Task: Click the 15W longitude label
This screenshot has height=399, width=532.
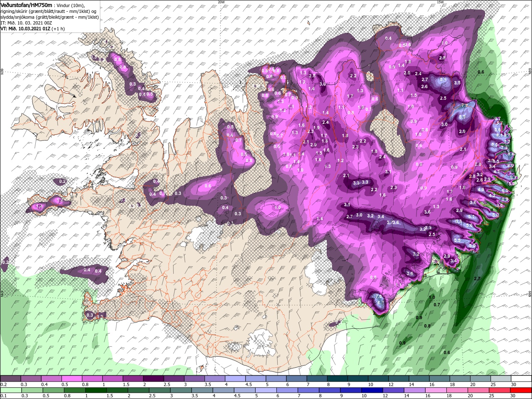Action: pos(440,2)
